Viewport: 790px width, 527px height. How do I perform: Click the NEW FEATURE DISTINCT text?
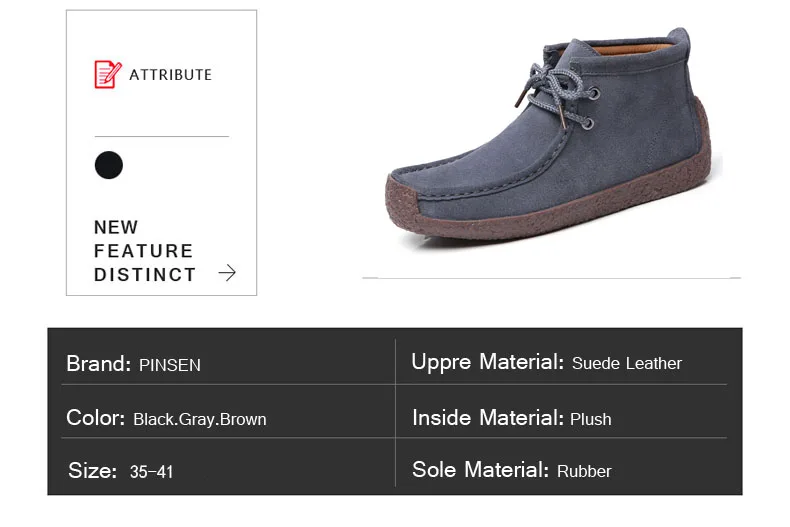[145, 250]
